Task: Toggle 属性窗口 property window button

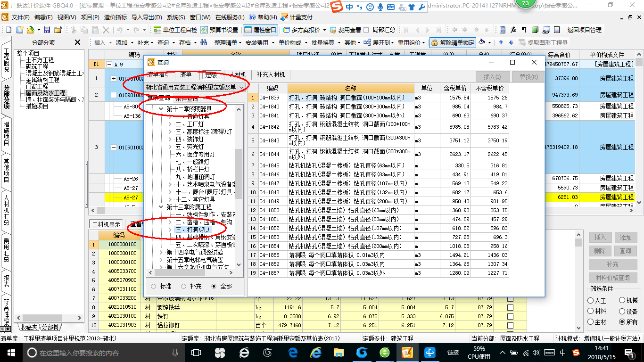Action: pos(260,30)
